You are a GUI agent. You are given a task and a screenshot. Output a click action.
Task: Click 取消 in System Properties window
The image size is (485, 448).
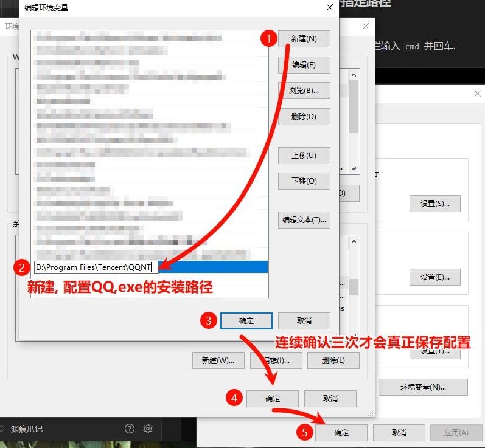point(399,433)
